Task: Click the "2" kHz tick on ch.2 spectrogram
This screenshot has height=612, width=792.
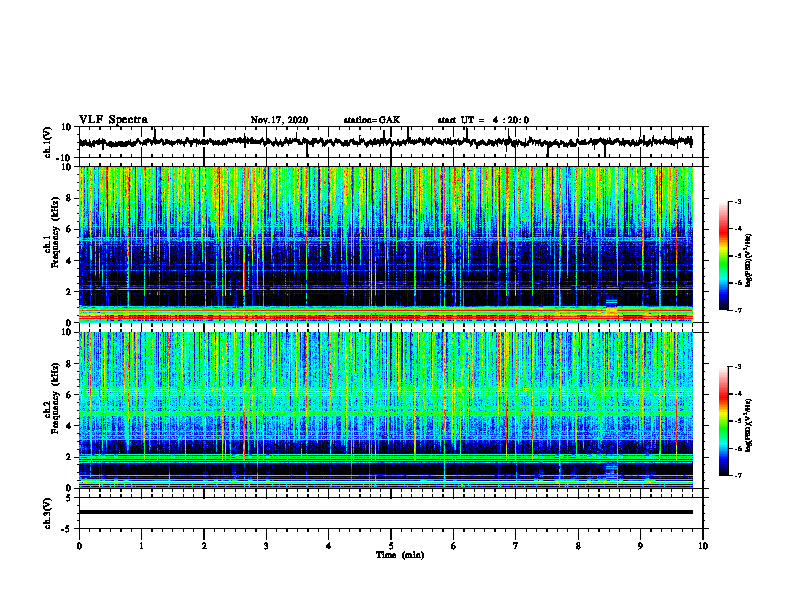Action: coord(69,457)
